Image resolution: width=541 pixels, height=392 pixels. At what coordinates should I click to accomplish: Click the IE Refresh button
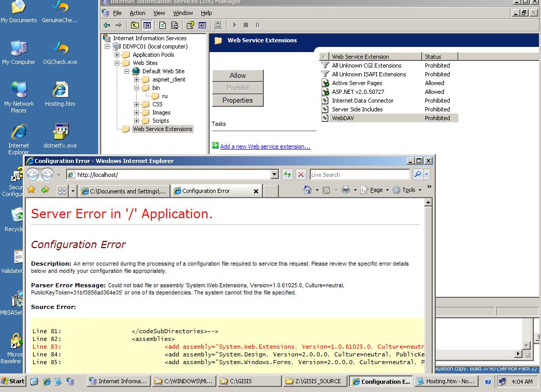(x=288, y=174)
